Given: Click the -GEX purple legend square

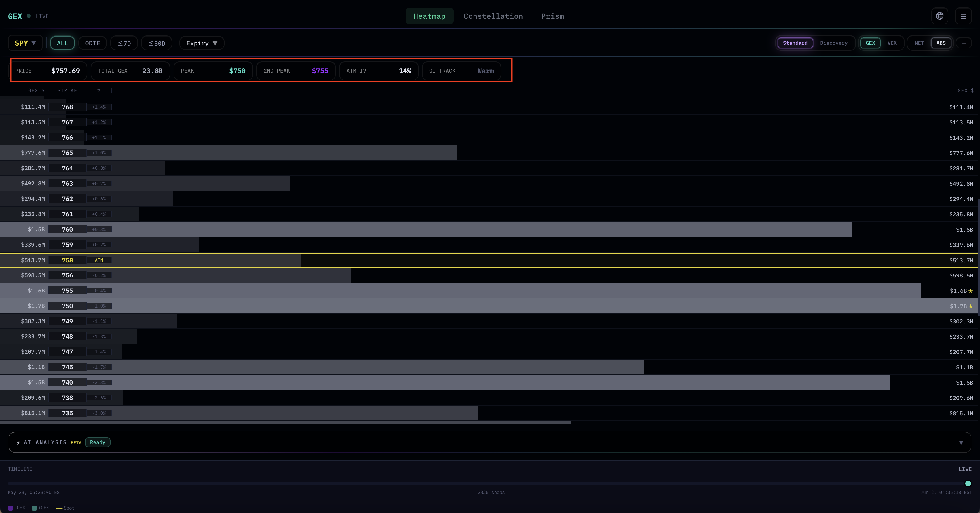Looking at the screenshot, I should point(11,508).
